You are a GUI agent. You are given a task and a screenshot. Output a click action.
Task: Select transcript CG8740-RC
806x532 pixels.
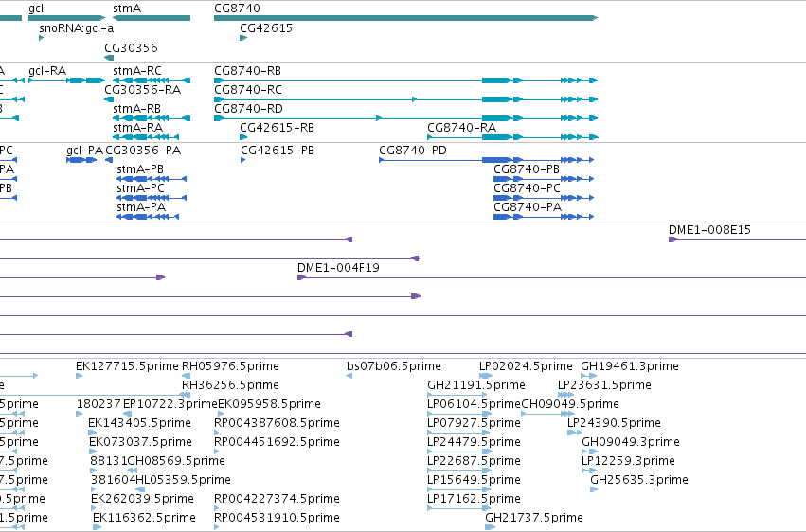(x=248, y=90)
